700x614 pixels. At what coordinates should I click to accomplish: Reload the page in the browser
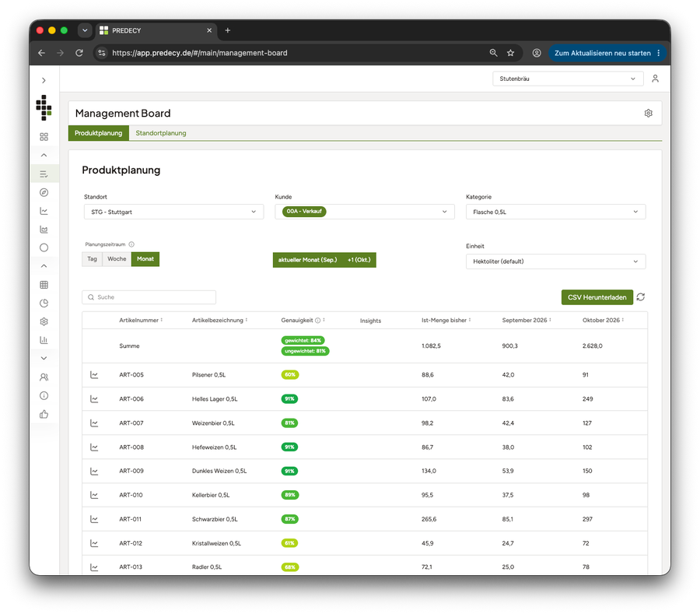[79, 53]
